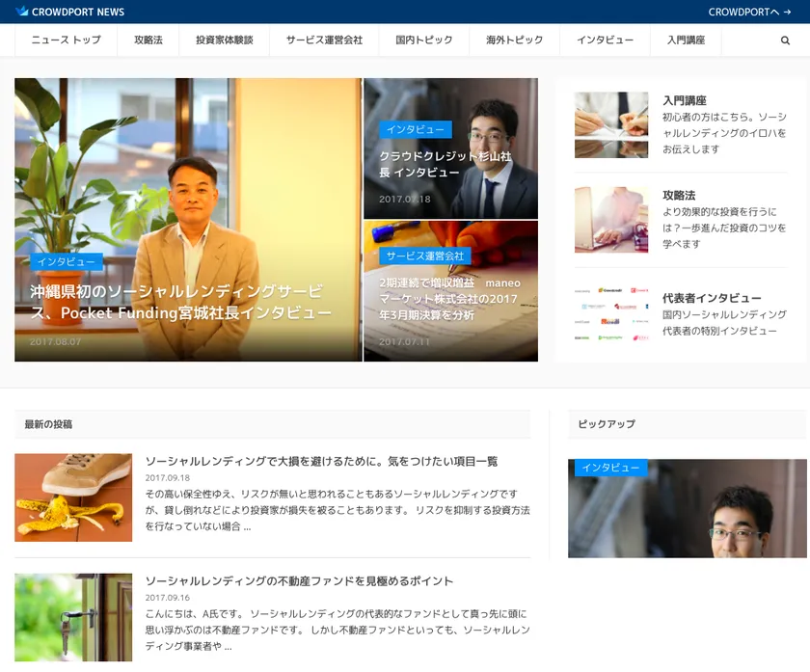Click the より効果的な投資を行うには description text
810x672 pixels.
tap(724, 228)
